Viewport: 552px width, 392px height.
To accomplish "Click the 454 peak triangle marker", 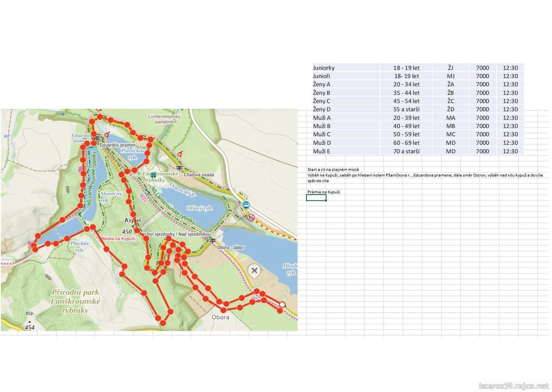I will (29, 322).
